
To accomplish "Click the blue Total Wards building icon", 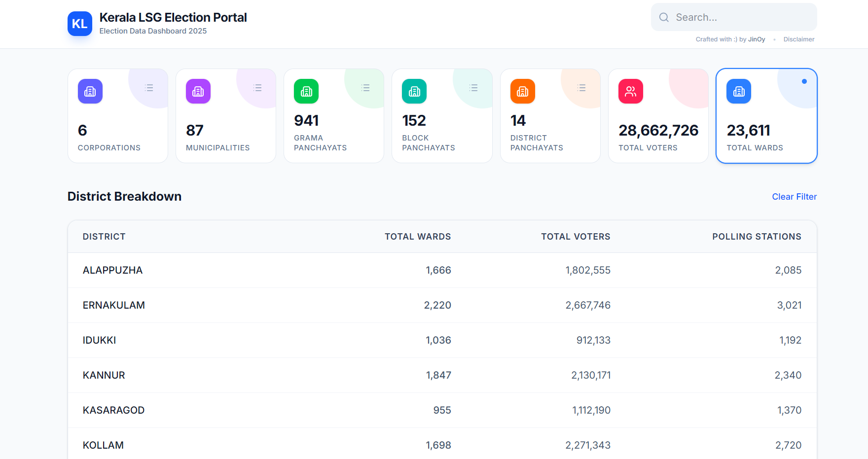I will tap(739, 91).
